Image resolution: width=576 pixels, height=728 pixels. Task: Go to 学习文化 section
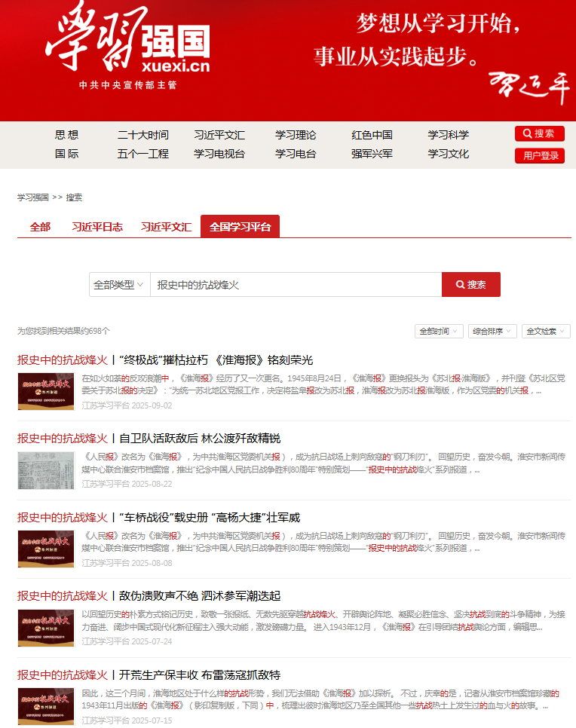(x=449, y=154)
